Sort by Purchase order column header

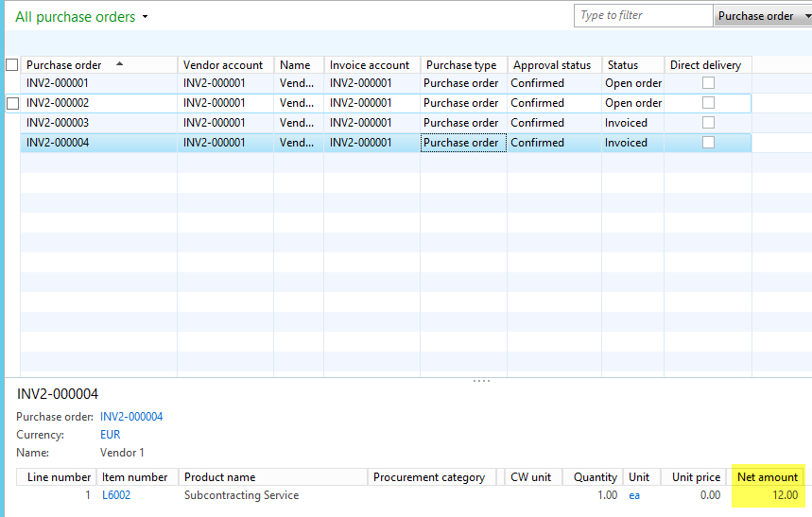click(x=64, y=65)
